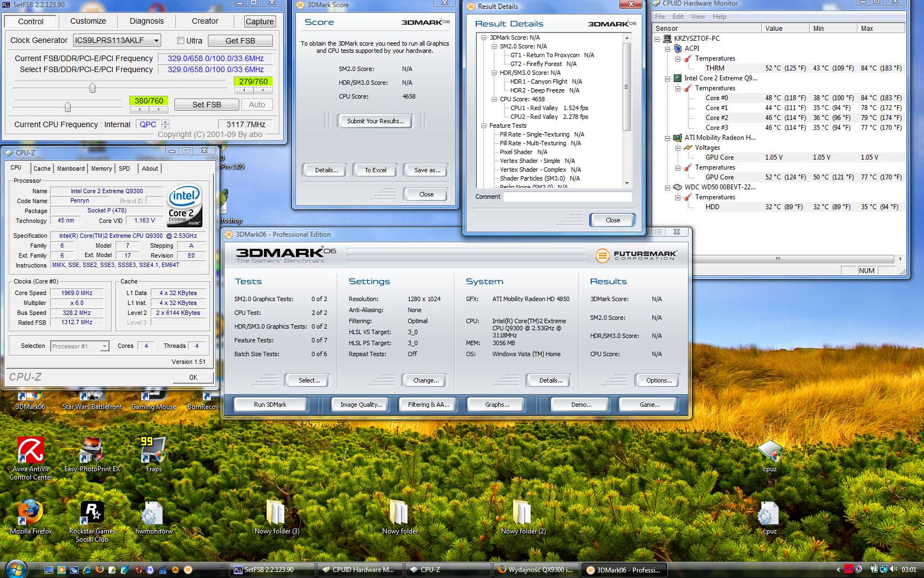Open the upper cpuz shortcut with shield
Viewport: 924px width, 578px height.
pyautogui.click(x=769, y=456)
